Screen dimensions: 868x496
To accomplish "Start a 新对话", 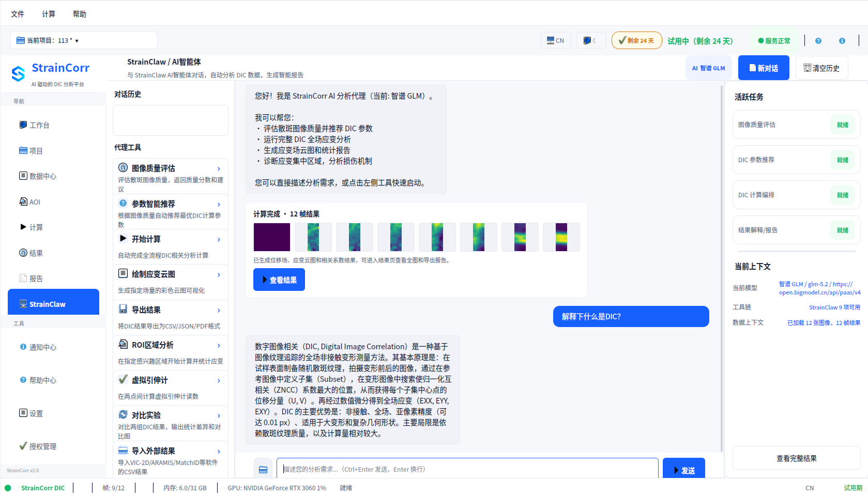I will [764, 68].
